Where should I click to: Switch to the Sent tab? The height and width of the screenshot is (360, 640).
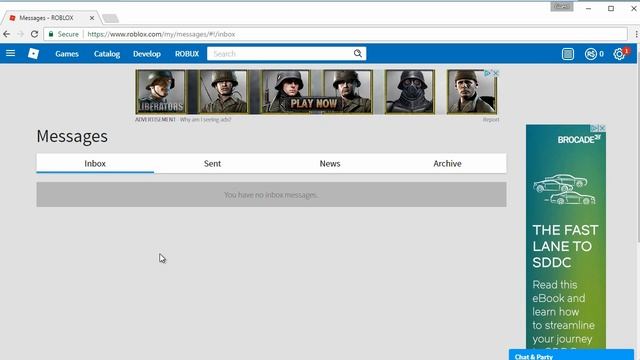click(x=212, y=163)
